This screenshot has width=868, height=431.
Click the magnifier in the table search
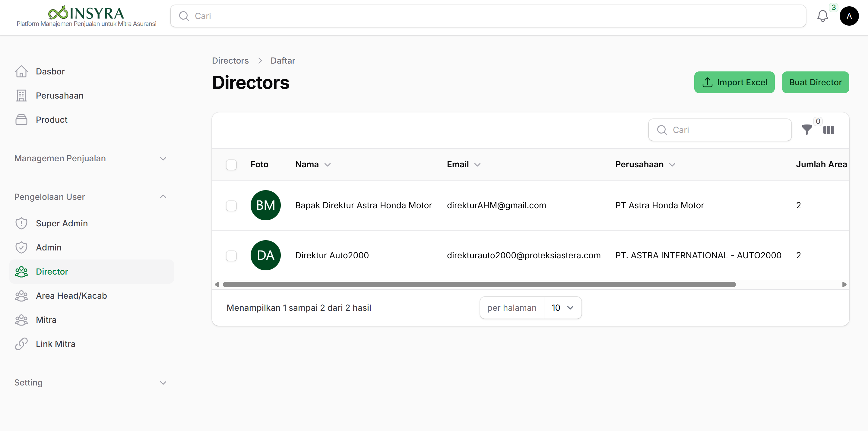(x=662, y=130)
